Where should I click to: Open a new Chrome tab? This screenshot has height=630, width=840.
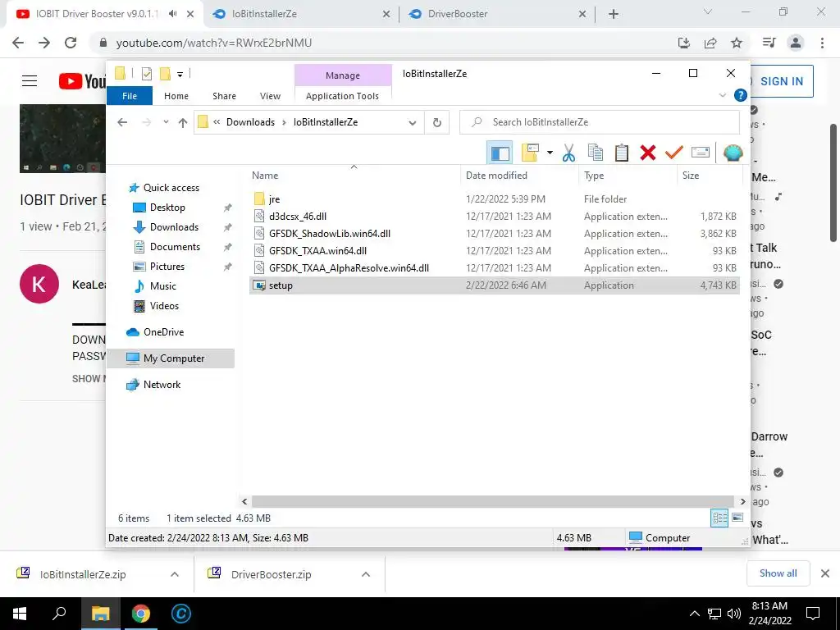pyautogui.click(x=614, y=14)
